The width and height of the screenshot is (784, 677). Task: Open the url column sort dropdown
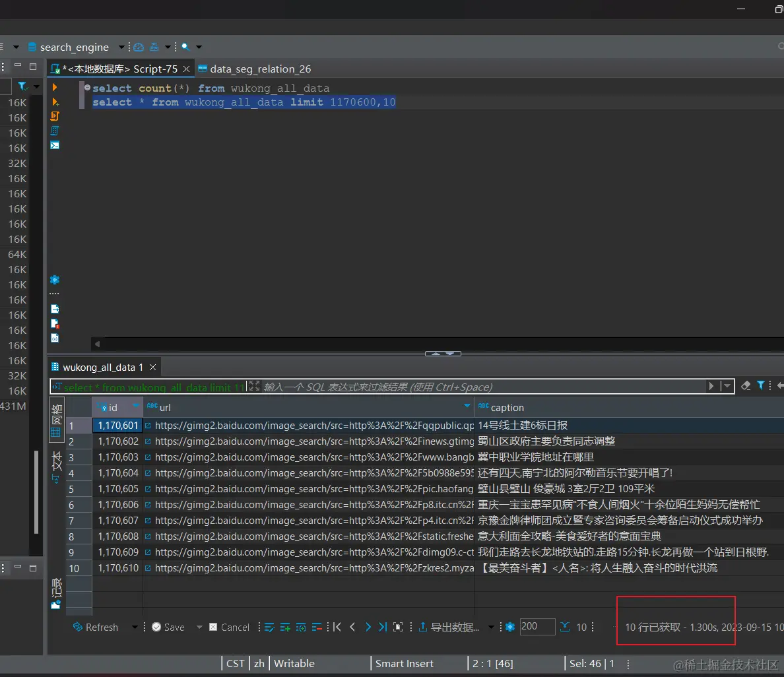[467, 406]
